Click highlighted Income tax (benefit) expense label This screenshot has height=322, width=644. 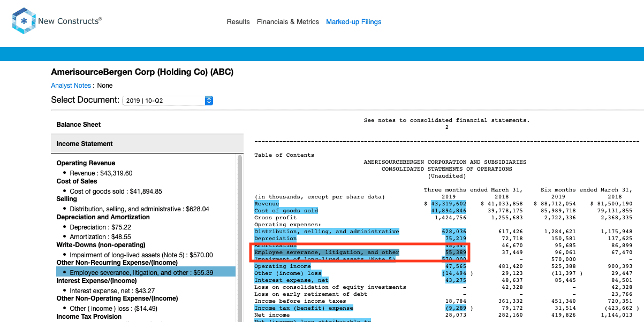pos(304,308)
